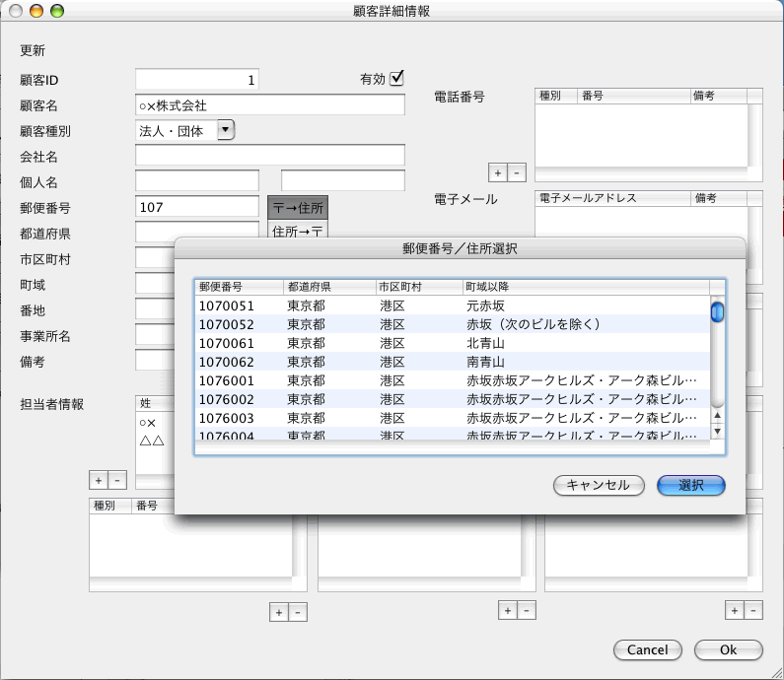Click the scroll-down arrow in the address list
The width and height of the screenshot is (784, 680).
[717, 432]
